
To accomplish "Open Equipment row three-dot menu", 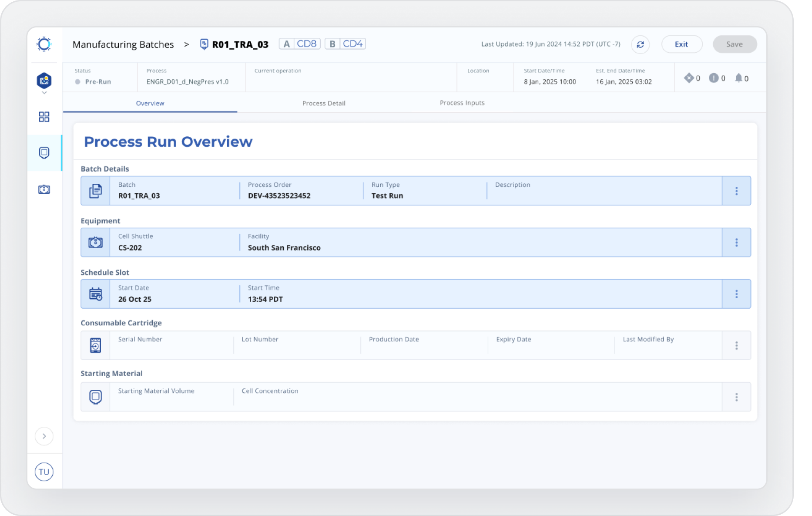I will (x=737, y=243).
